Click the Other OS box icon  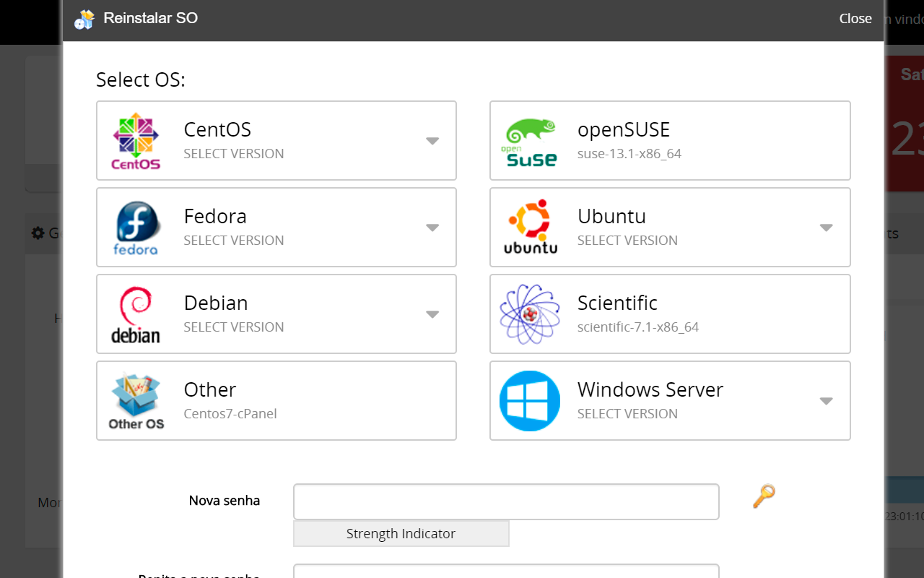pos(136,401)
